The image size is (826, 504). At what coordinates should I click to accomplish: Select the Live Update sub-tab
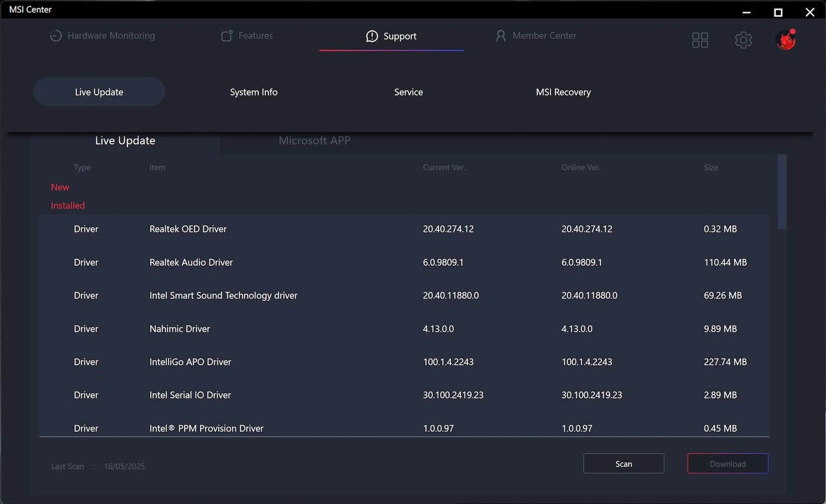pyautogui.click(x=125, y=141)
